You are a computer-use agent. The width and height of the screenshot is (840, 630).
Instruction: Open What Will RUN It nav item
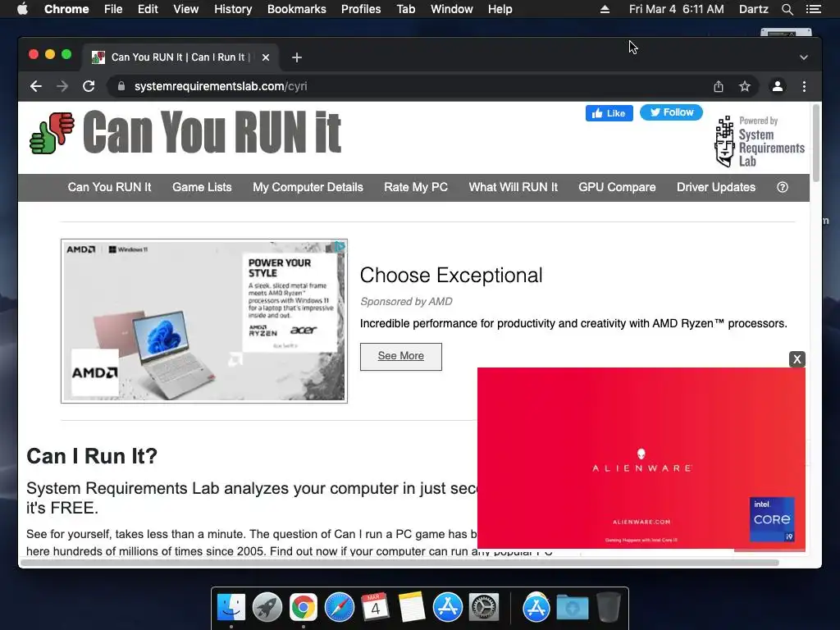coord(514,187)
